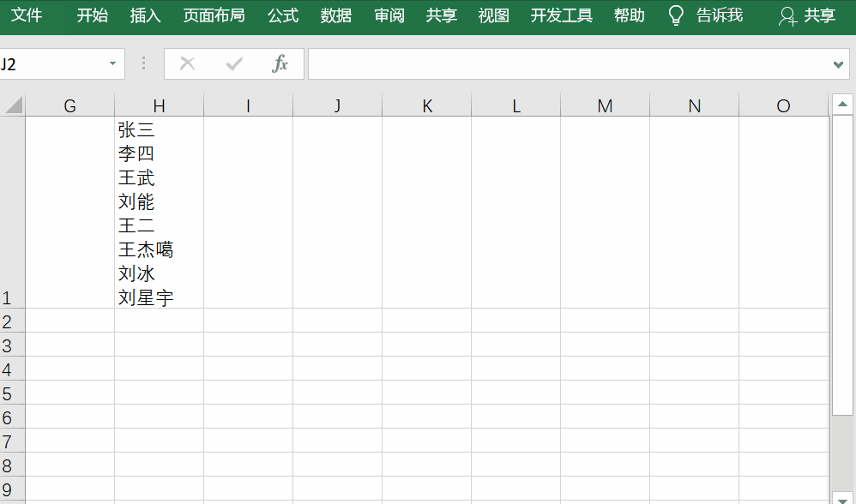Click the Enter (✓) icon beside formula bar
This screenshot has height=504, width=856.
(233, 63)
